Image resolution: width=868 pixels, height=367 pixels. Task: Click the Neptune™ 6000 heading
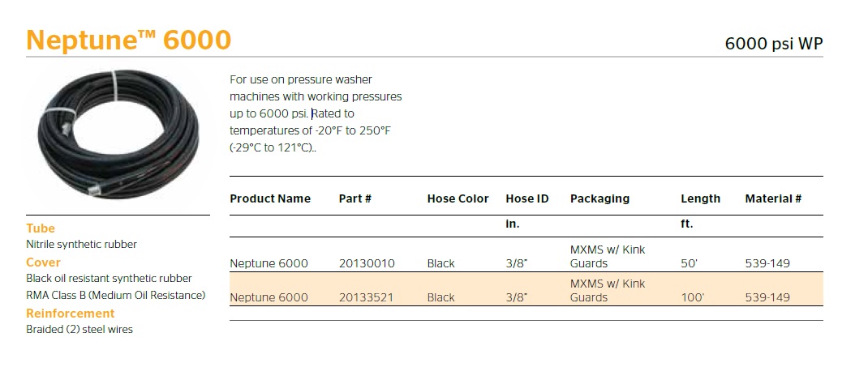(129, 40)
